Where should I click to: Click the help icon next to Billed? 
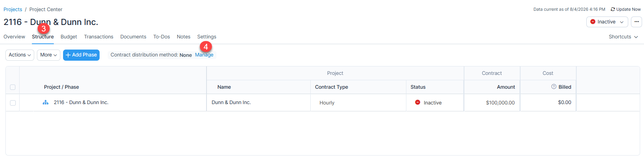[x=554, y=87]
